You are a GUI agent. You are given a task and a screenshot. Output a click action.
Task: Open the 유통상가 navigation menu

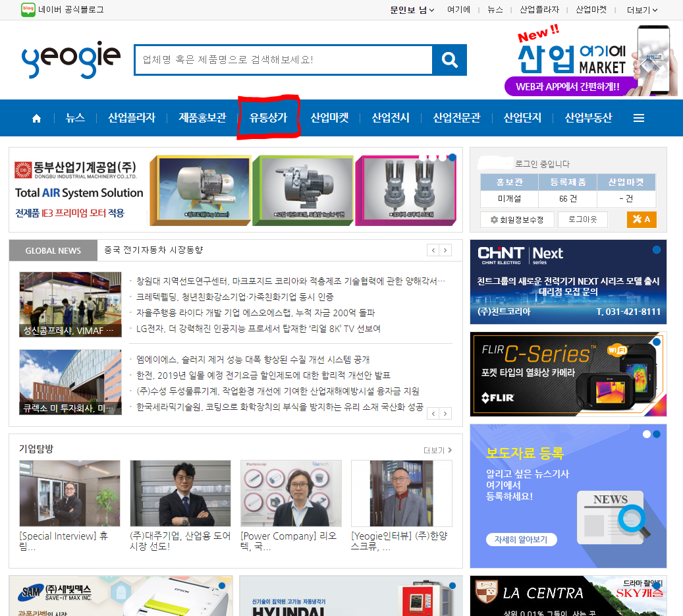[x=268, y=118]
